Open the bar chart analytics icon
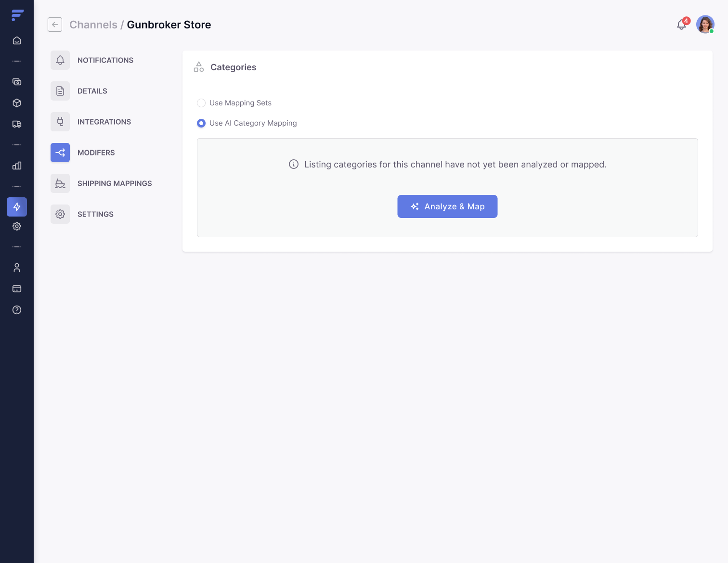The height and width of the screenshot is (563, 728). point(17,166)
